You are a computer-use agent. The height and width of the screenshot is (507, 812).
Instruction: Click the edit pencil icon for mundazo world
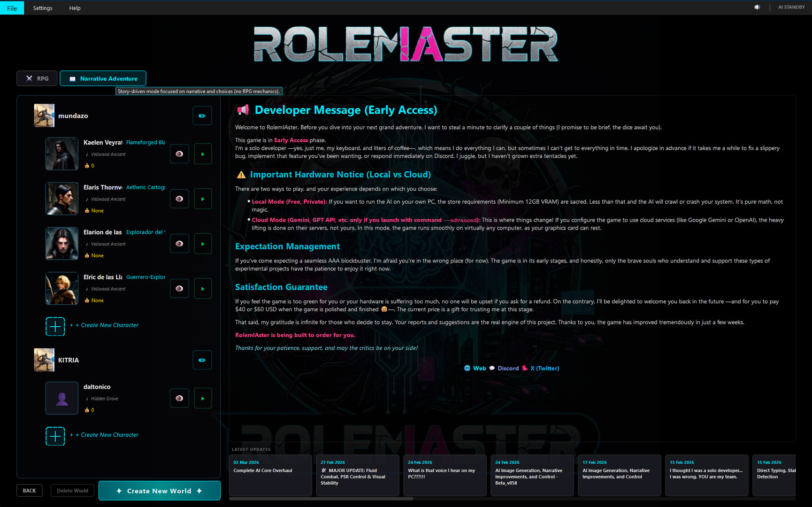[202, 116]
